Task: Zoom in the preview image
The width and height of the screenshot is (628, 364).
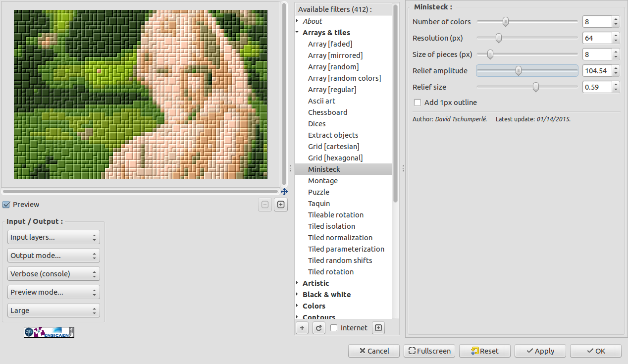Action: click(281, 205)
